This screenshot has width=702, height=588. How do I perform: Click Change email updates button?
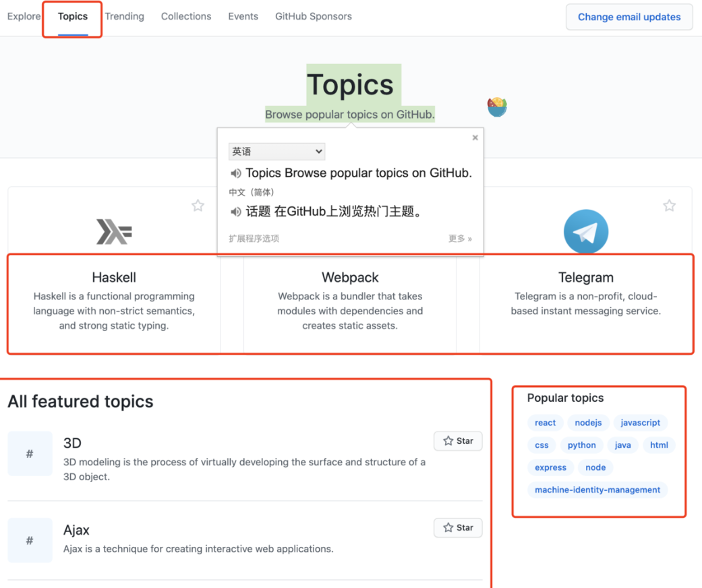[x=629, y=17]
